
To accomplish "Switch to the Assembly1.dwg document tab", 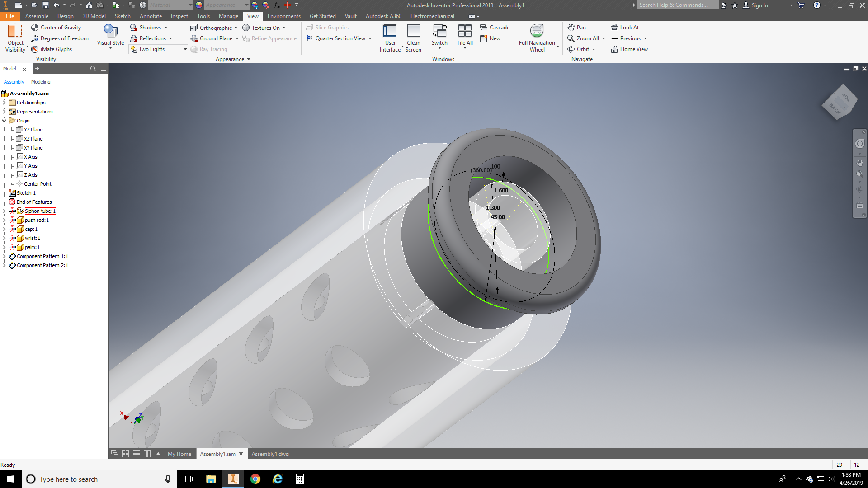I will (x=270, y=454).
